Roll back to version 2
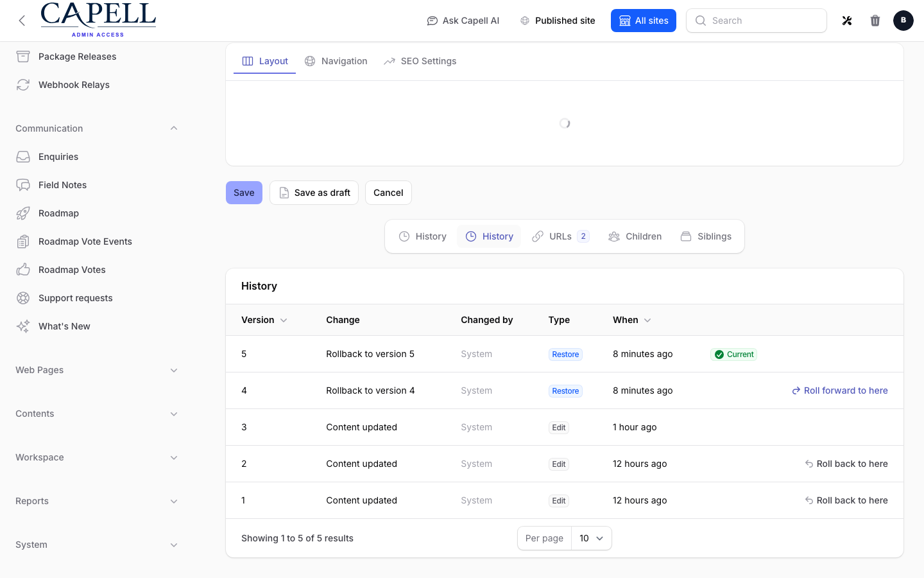 tap(846, 464)
